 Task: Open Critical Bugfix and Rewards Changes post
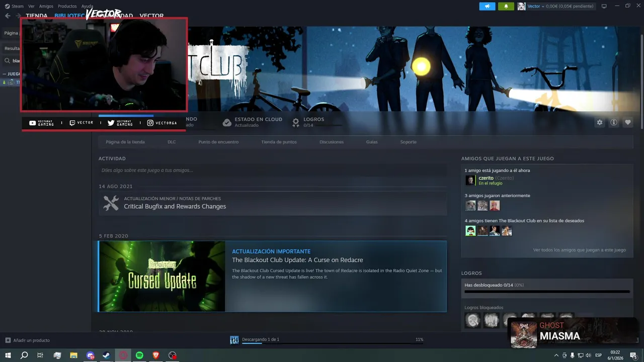click(x=175, y=207)
